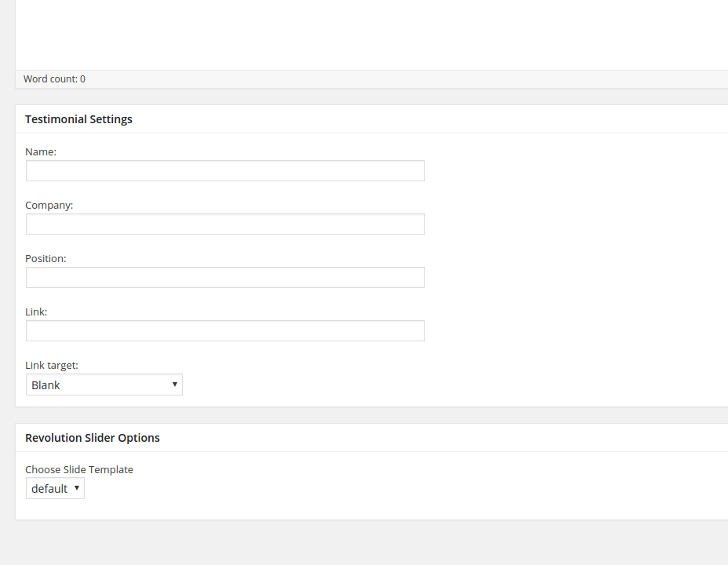Viewport: 728px width, 565px height.
Task: Click the "Testimonial Settings" title text
Action: tap(78, 119)
